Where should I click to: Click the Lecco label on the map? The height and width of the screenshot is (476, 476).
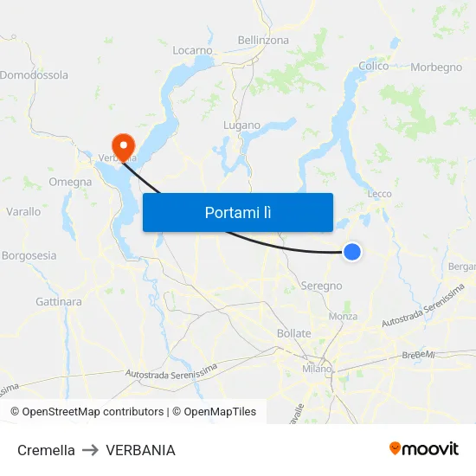(379, 194)
